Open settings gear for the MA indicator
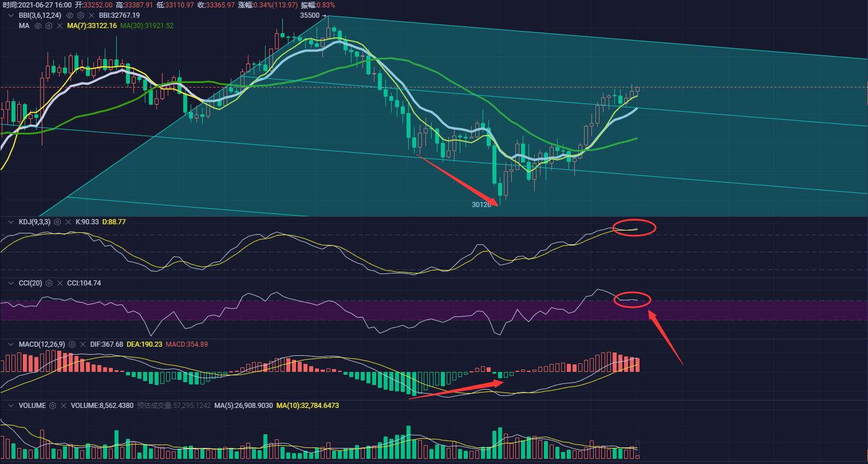The height and width of the screenshot is (464, 868). pyautogui.click(x=49, y=26)
